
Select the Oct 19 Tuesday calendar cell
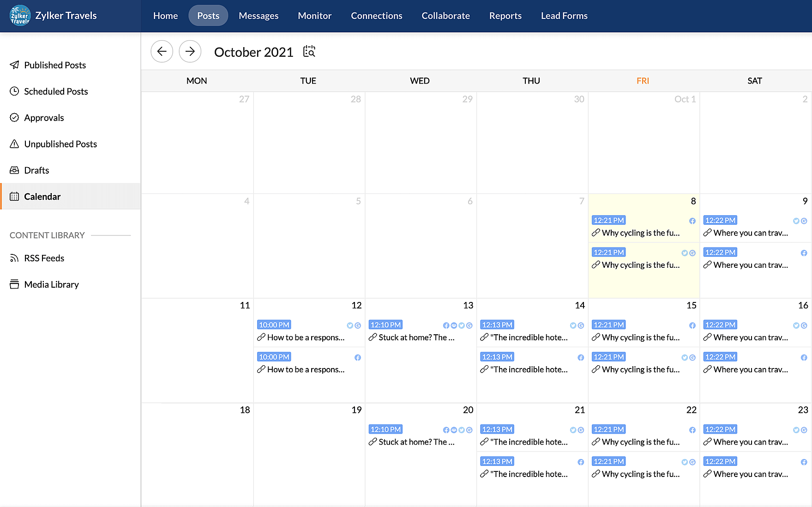309,455
